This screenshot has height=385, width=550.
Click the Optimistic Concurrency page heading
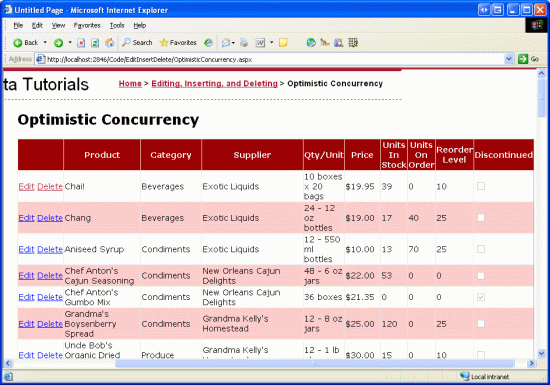[x=108, y=120]
